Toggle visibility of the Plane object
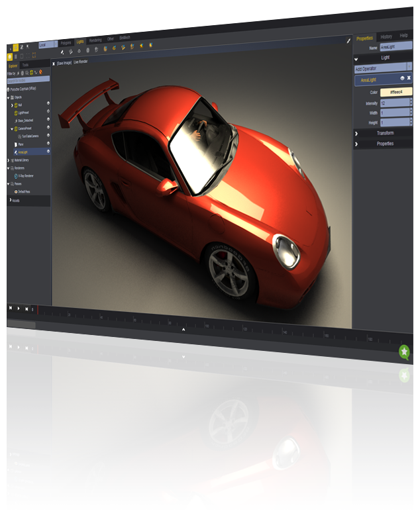The image size is (420, 527). point(48,144)
